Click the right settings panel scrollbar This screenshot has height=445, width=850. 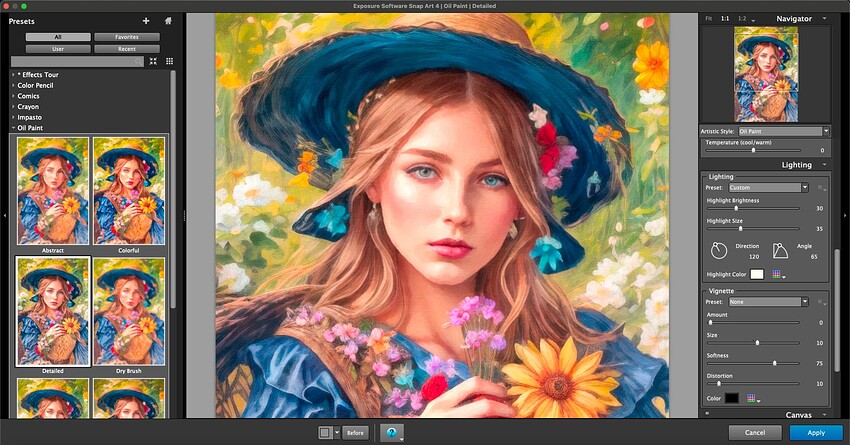pyautogui.click(x=837, y=310)
